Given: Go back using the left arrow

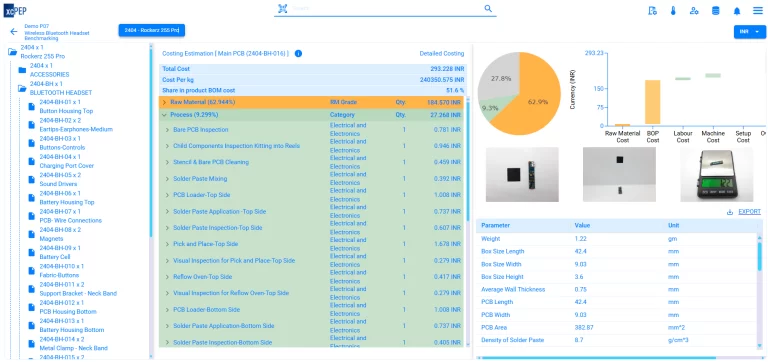Looking at the screenshot, I should [14, 32].
